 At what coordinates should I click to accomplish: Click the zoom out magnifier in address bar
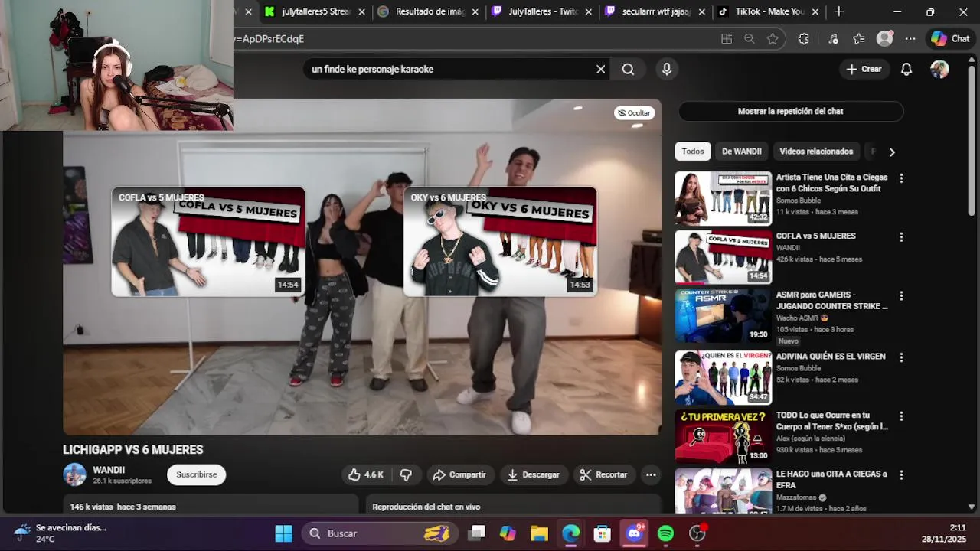[750, 39]
